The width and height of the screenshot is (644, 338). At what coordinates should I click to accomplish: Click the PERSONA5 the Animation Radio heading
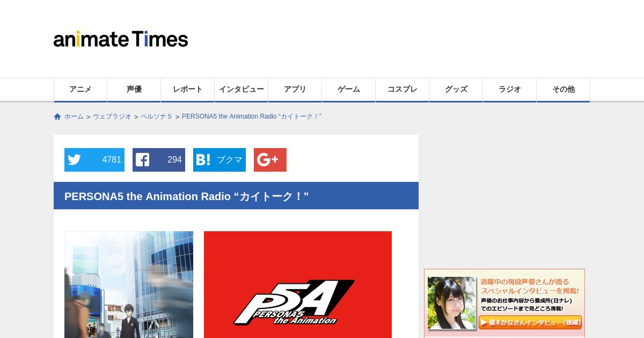click(186, 196)
